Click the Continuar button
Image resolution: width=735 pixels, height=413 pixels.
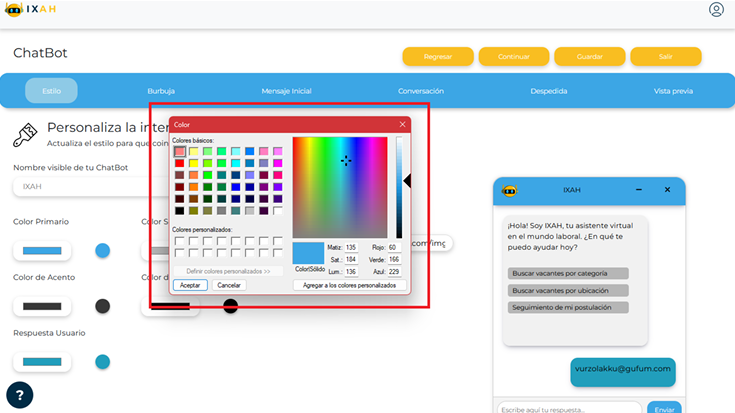(x=514, y=57)
